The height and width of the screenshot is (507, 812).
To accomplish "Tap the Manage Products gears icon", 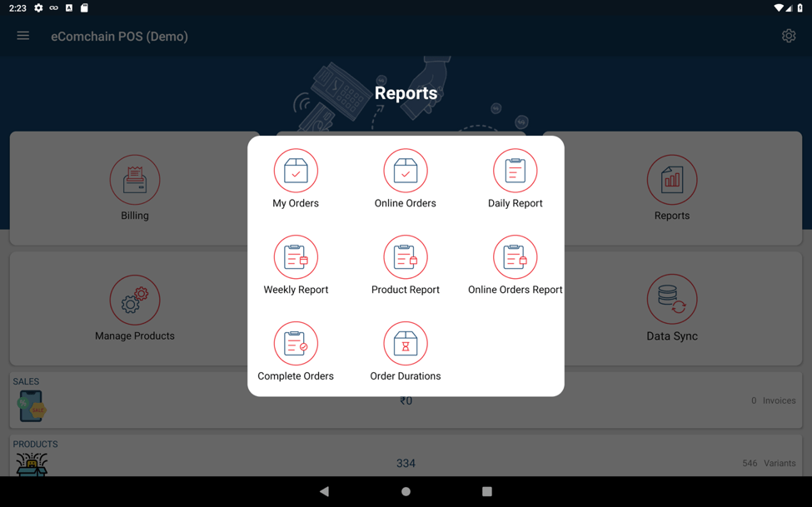I will [135, 301].
